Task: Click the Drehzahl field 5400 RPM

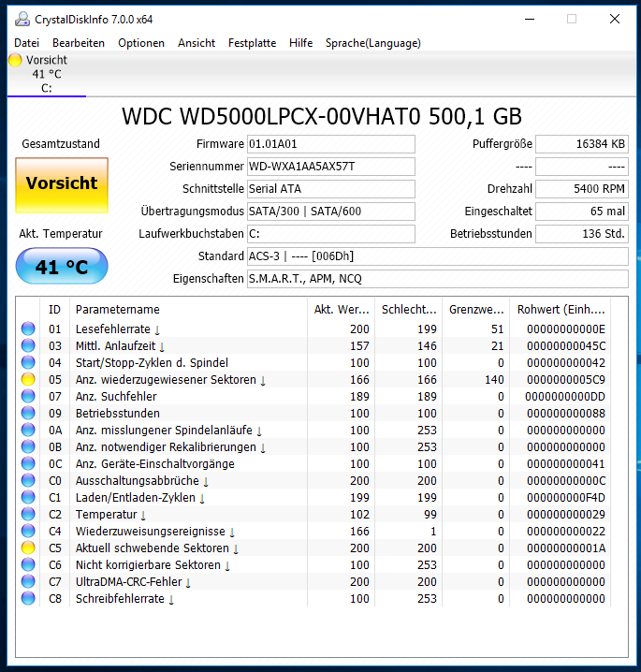Action: point(582,189)
